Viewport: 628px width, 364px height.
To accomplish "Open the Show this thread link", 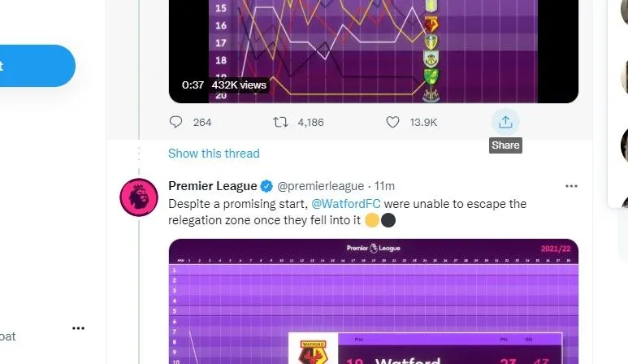I will [214, 154].
